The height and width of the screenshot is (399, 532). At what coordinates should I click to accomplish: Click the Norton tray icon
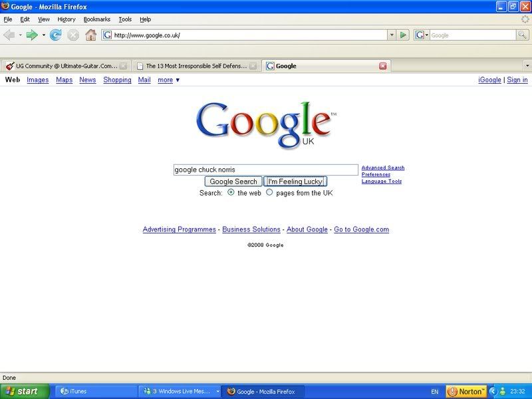point(466,391)
